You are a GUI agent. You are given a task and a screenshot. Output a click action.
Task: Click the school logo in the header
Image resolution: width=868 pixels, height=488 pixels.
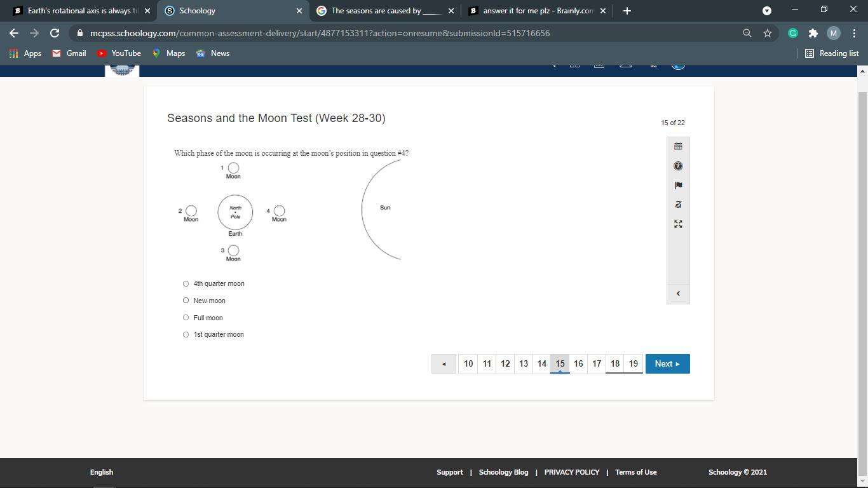[x=121, y=70]
